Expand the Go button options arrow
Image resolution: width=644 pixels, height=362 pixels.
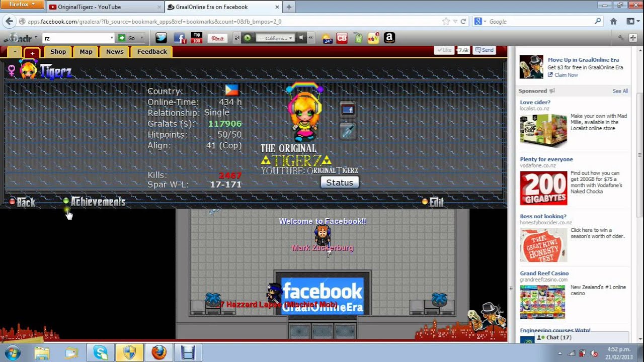pos(142,38)
